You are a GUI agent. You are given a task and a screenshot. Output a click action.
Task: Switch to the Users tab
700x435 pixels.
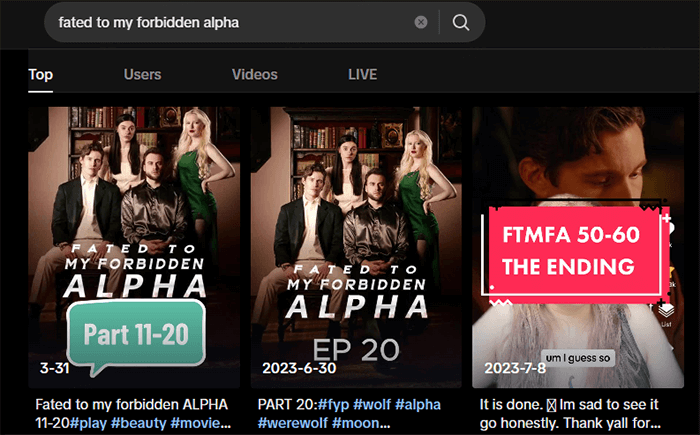pyautogui.click(x=142, y=75)
